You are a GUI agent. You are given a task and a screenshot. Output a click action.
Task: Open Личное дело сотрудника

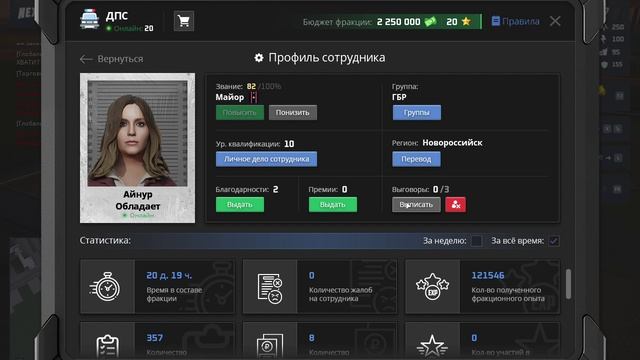pyautogui.click(x=267, y=159)
